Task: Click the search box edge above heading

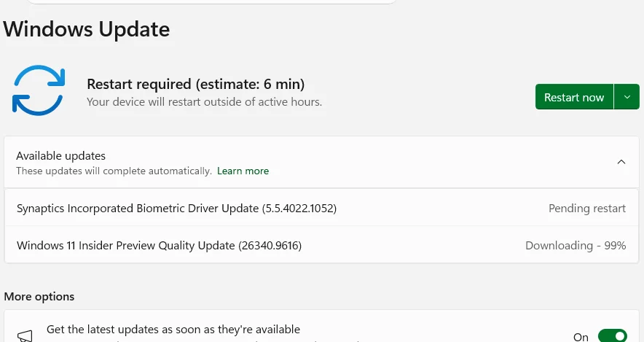Action: coord(211,2)
